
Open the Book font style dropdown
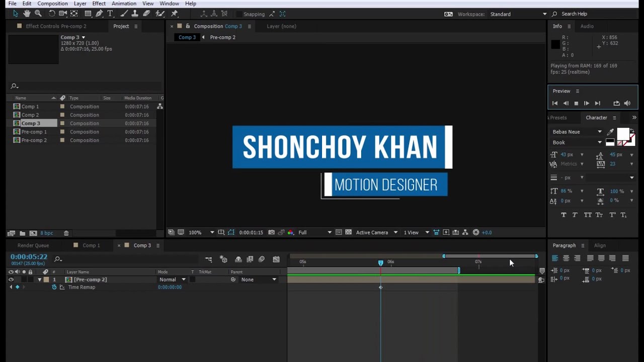(577, 142)
